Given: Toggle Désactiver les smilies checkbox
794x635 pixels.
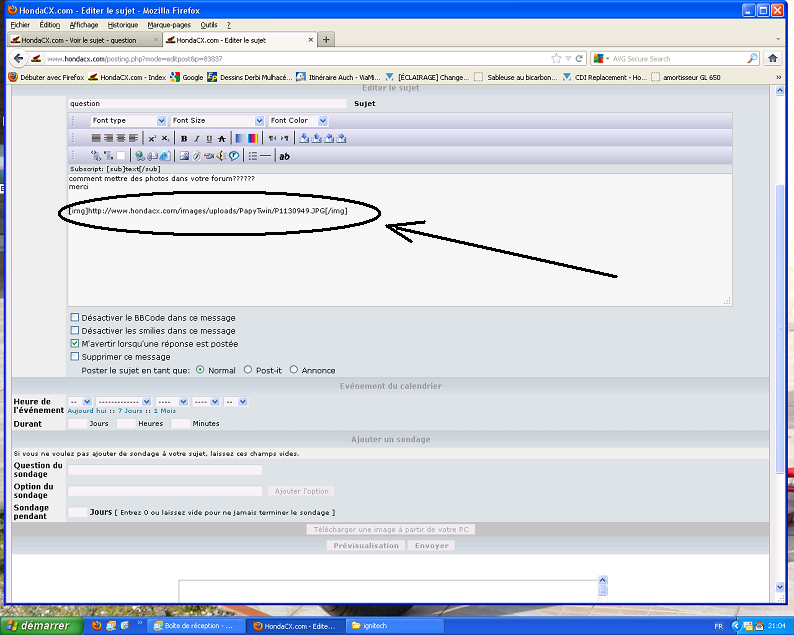Looking at the screenshot, I should point(75,331).
